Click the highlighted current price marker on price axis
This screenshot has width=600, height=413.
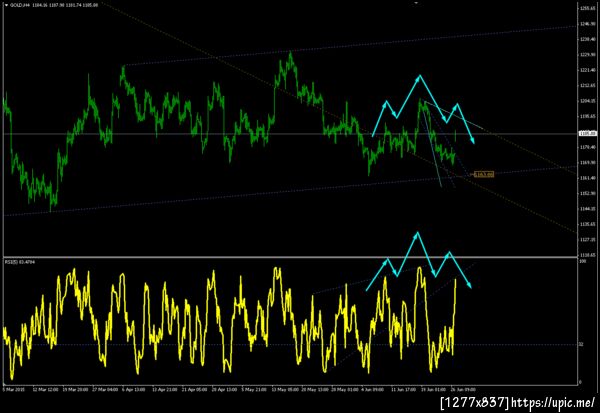(x=588, y=133)
